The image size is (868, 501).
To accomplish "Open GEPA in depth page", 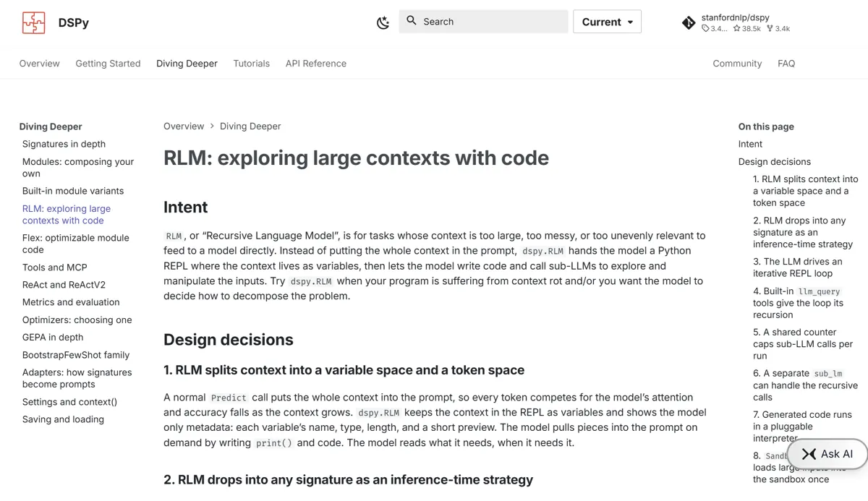I will 53,337.
